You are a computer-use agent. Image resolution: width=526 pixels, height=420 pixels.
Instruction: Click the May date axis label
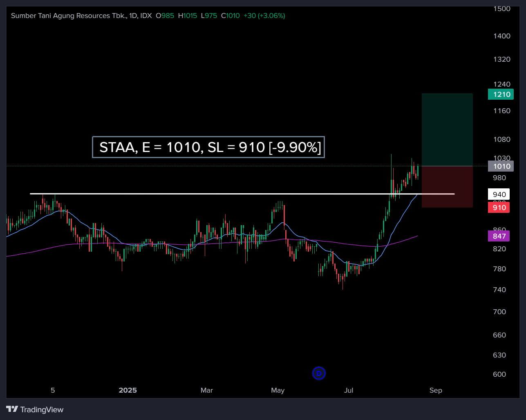coord(278,390)
